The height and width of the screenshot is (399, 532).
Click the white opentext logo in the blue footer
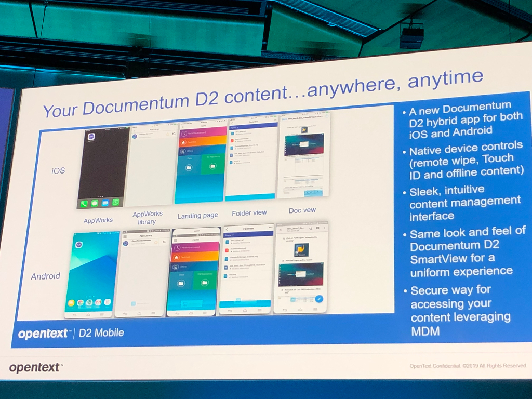[x=44, y=334]
